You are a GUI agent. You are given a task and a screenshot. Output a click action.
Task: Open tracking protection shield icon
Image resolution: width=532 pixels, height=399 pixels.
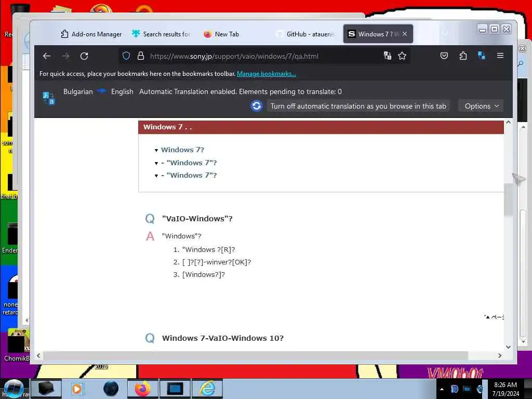coord(126,56)
